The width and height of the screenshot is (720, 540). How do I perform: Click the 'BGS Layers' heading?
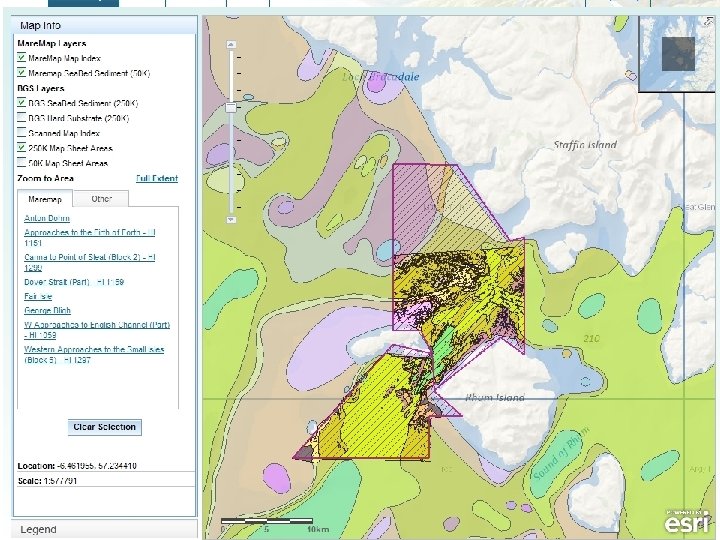pyautogui.click(x=41, y=88)
